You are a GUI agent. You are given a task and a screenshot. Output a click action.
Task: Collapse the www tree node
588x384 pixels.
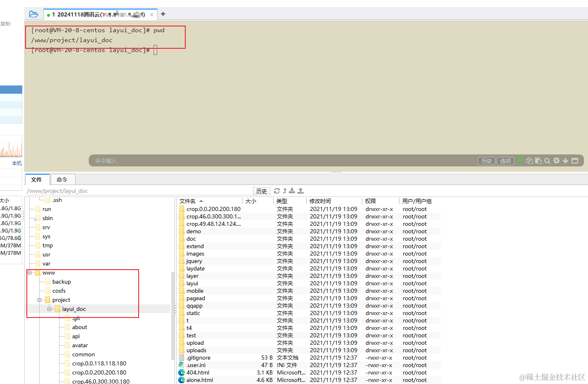pyautogui.click(x=30, y=273)
